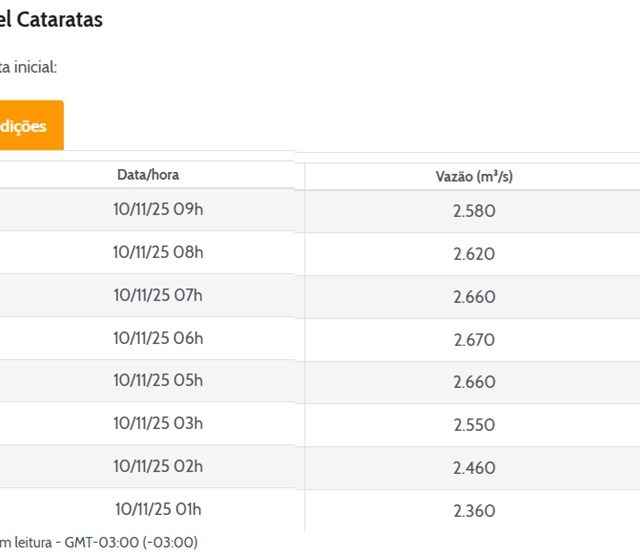640x557 pixels.
Task: Select the 10/11/25 09h date cell
Action: coord(158,210)
